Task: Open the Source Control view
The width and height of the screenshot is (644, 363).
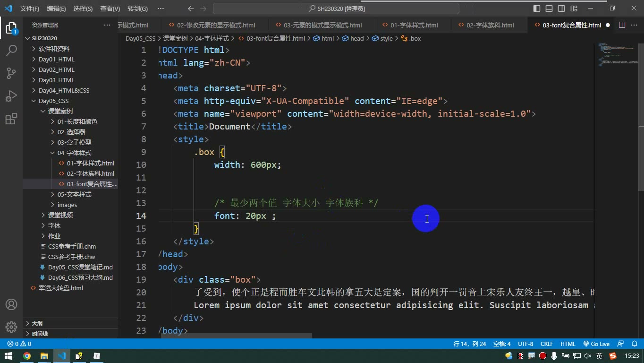Action: click(11, 73)
